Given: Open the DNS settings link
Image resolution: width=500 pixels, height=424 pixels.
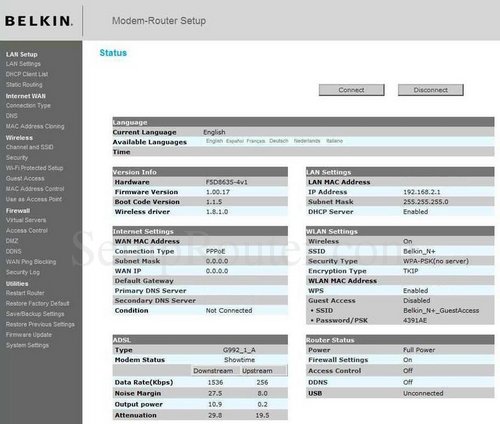Looking at the screenshot, I should point(11,116).
